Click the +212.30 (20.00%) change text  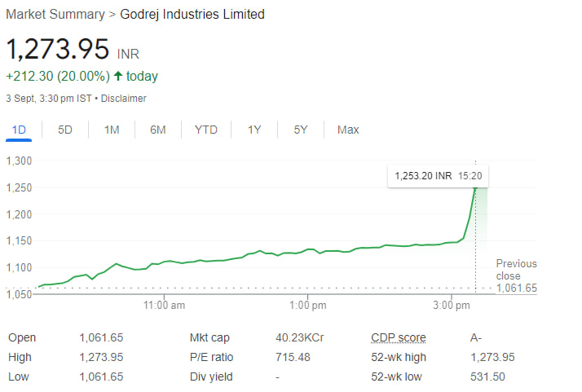[x=58, y=76]
